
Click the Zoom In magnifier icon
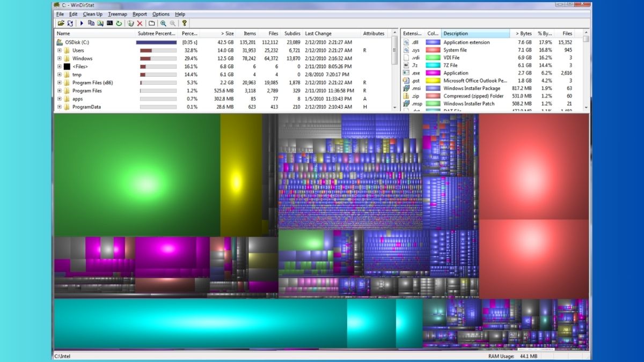click(x=163, y=24)
